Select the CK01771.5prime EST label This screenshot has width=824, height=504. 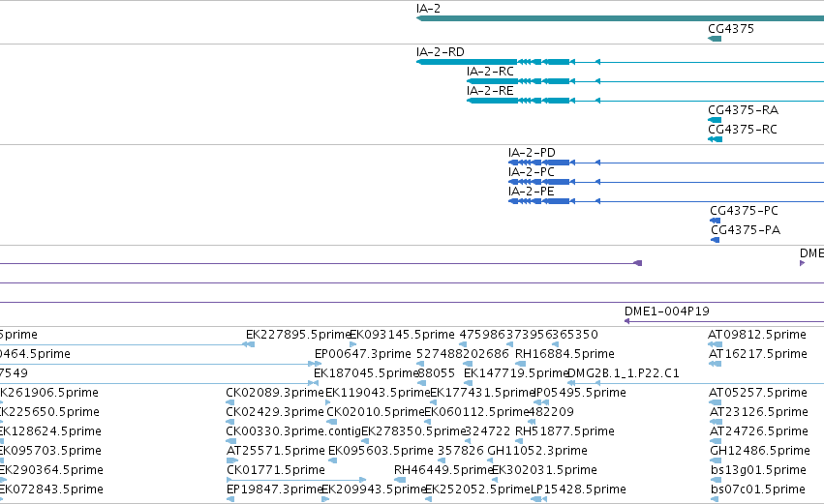click(x=276, y=470)
